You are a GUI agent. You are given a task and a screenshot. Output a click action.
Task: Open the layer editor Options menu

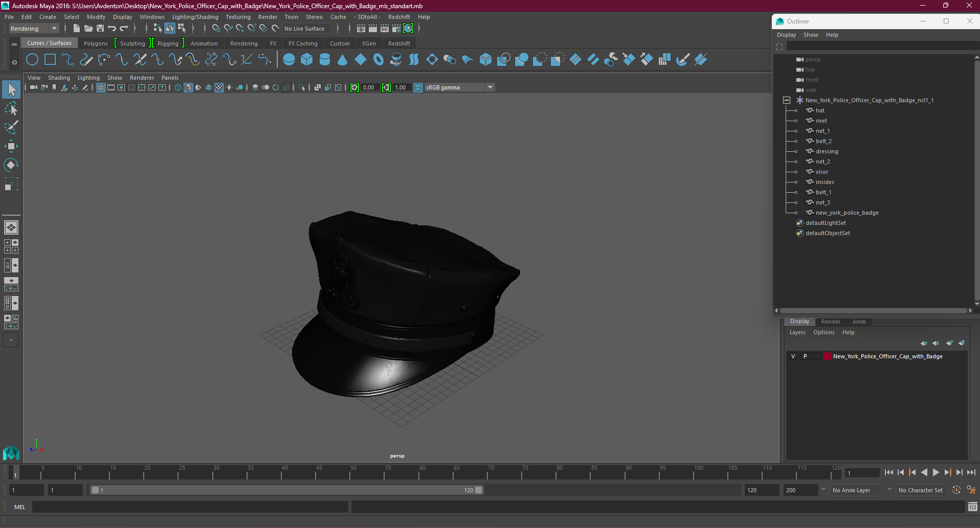tap(823, 332)
